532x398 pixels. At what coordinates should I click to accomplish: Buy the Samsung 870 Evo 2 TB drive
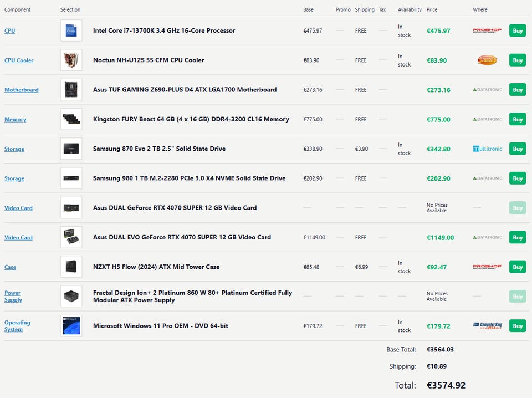[x=518, y=149]
